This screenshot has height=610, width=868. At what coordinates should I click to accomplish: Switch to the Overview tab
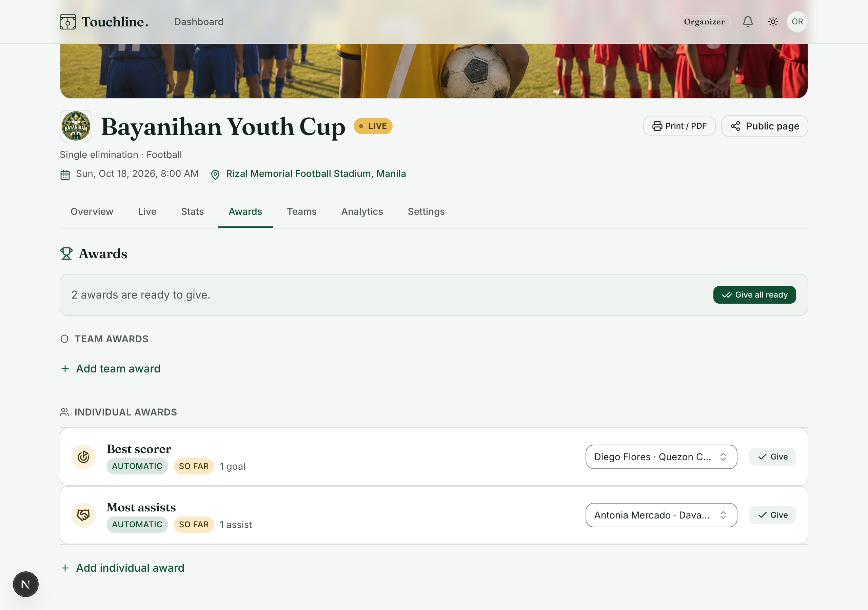coord(92,212)
